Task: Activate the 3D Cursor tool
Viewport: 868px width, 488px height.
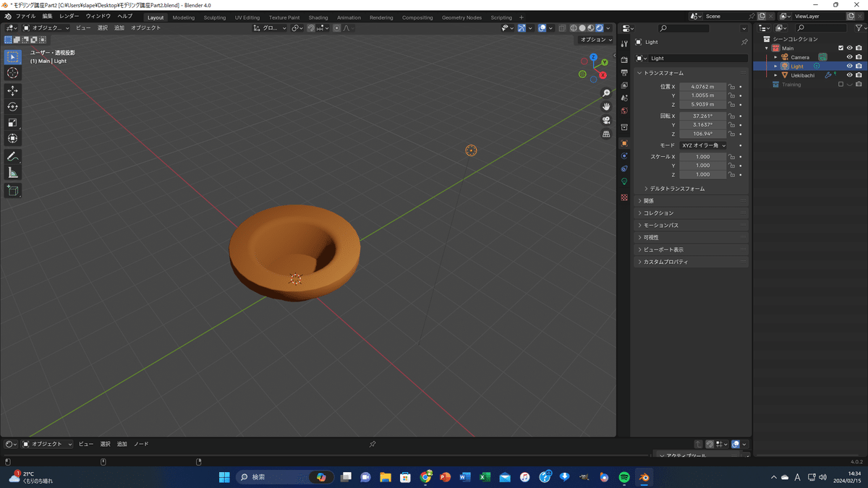Action: (12, 73)
